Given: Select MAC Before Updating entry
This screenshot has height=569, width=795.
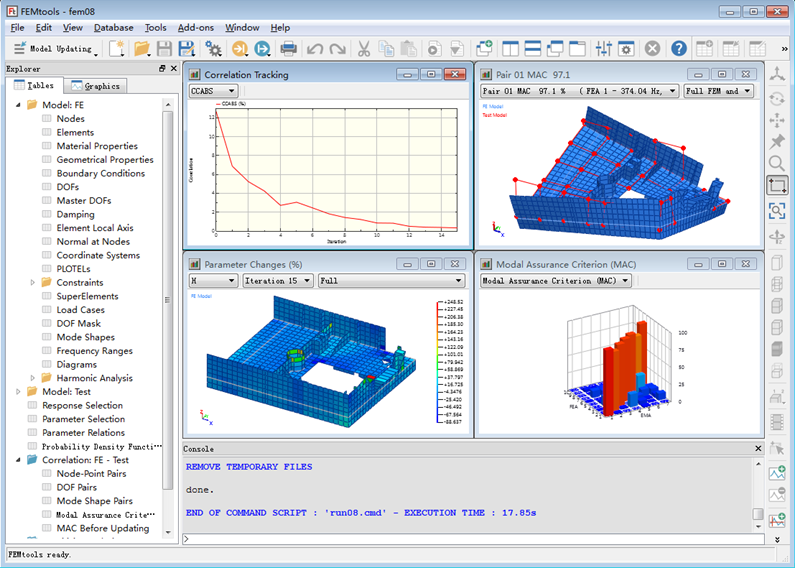Looking at the screenshot, I should click(102, 528).
